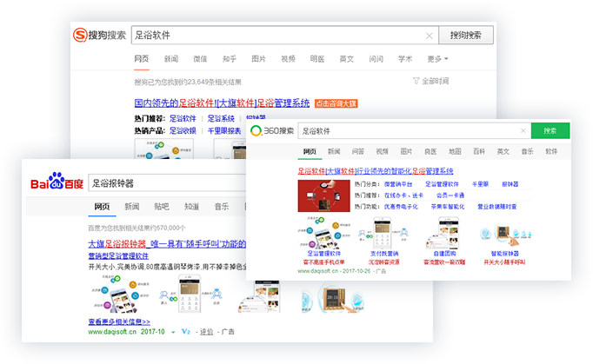Image resolution: width=593 pixels, height=364 pixels.
Task: Switch to 微信 tab in Sogou
Action: [199, 59]
